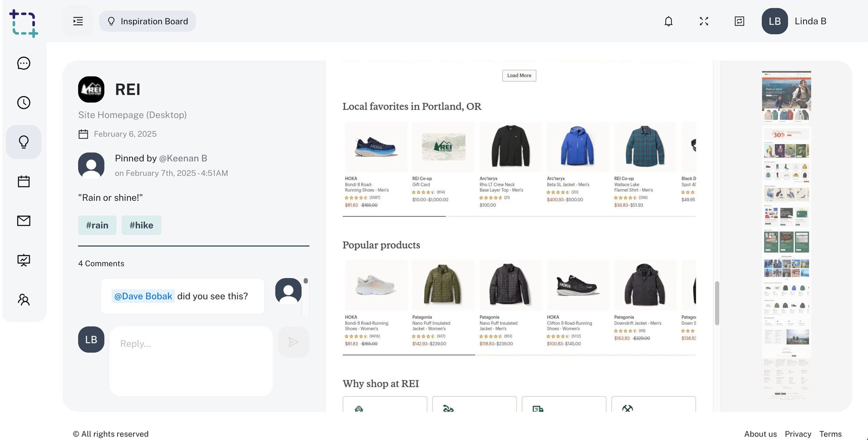Enter fullscreen mode via expand icon

[704, 21]
